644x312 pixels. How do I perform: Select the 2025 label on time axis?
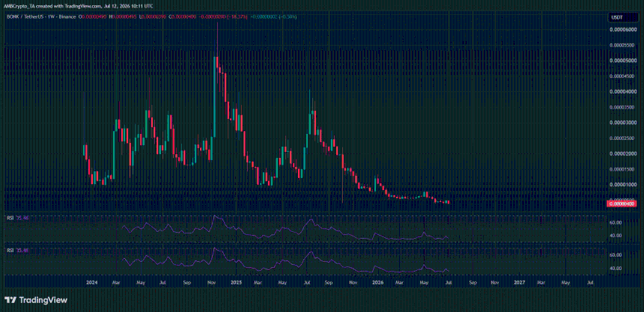point(236,282)
